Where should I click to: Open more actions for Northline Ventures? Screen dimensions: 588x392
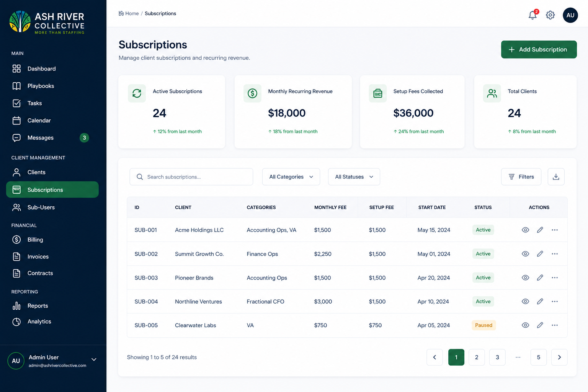click(555, 302)
